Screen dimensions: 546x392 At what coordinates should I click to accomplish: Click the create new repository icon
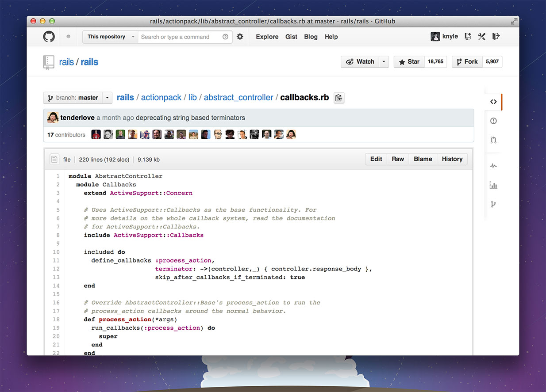[x=468, y=37]
